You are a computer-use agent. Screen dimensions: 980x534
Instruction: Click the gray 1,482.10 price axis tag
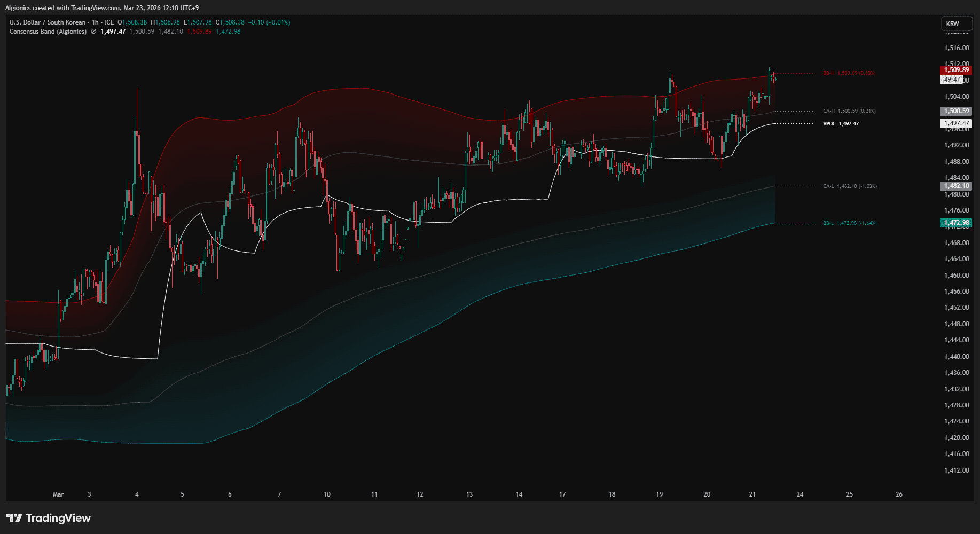click(x=956, y=186)
